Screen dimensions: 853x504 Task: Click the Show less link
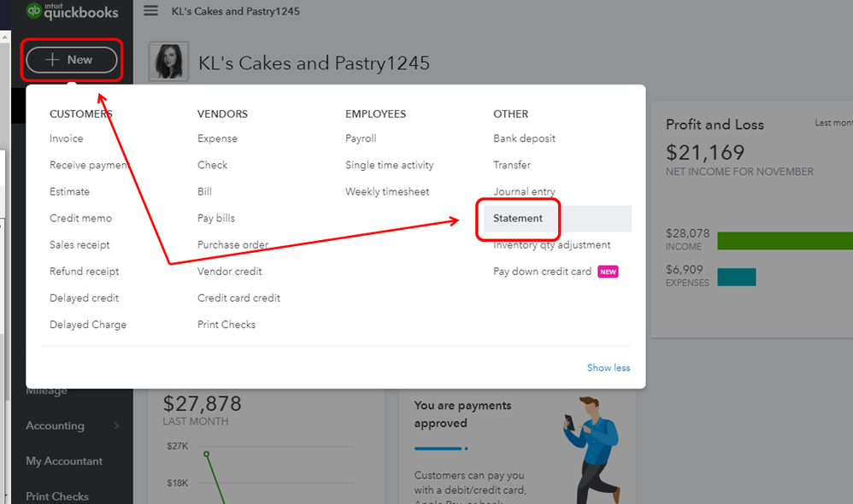(x=609, y=367)
